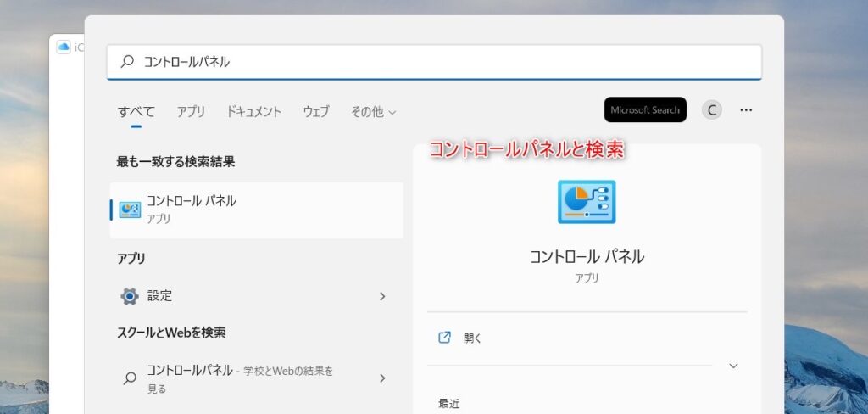This screenshot has height=414, width=868.
Task: Click the search field containing コントロールパネル
Action: point(434,62)
